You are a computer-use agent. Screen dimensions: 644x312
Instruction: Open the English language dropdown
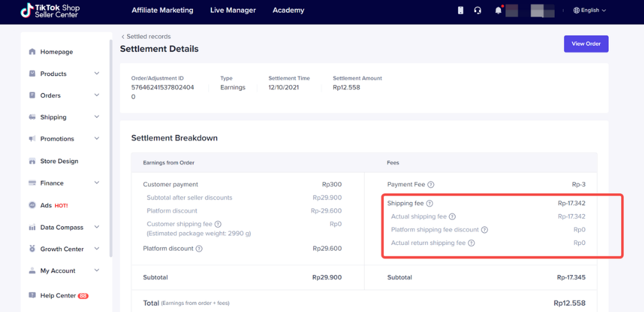tap(589, 10)
